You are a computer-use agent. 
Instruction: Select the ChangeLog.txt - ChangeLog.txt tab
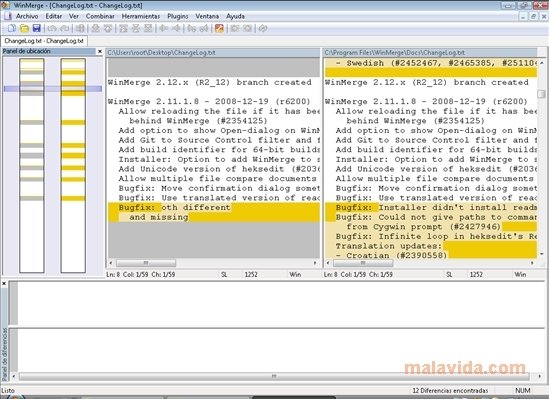coord(44,41)
